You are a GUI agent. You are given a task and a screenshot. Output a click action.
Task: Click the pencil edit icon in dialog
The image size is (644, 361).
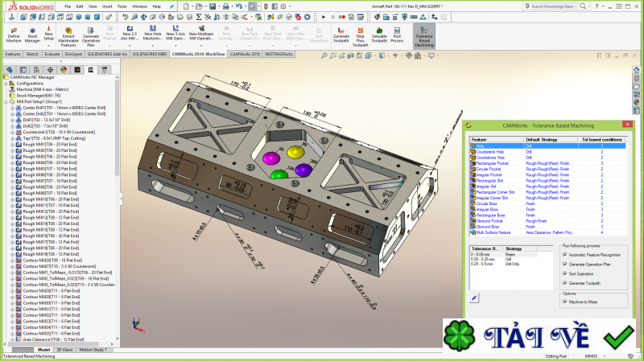(x=473, y=297)
